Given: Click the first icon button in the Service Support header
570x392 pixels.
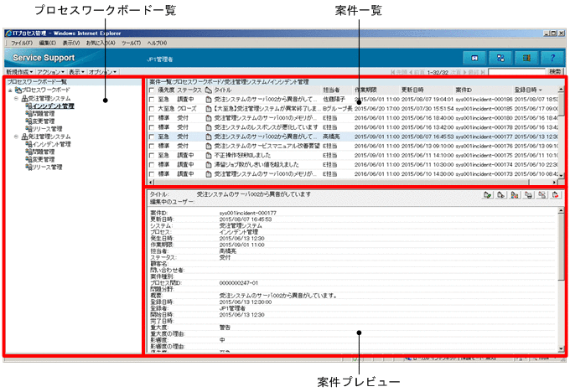Looking at the screenshot, I should point(474,58).
